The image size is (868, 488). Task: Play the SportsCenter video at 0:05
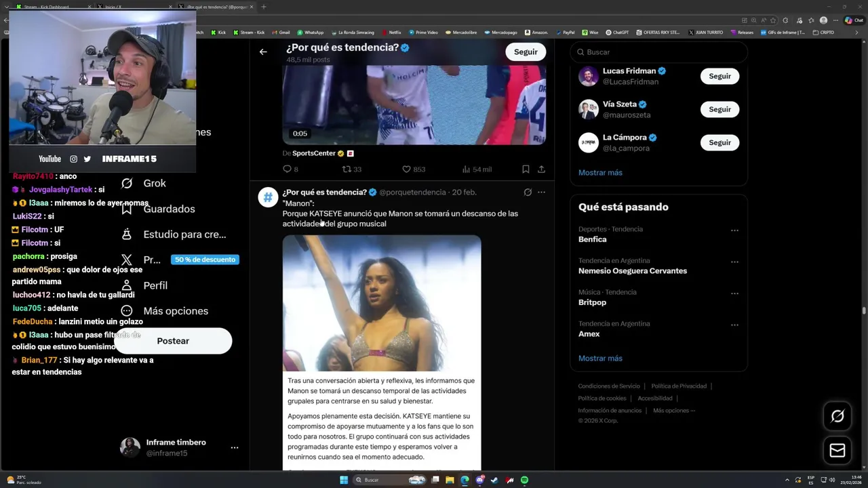[414, 105]
